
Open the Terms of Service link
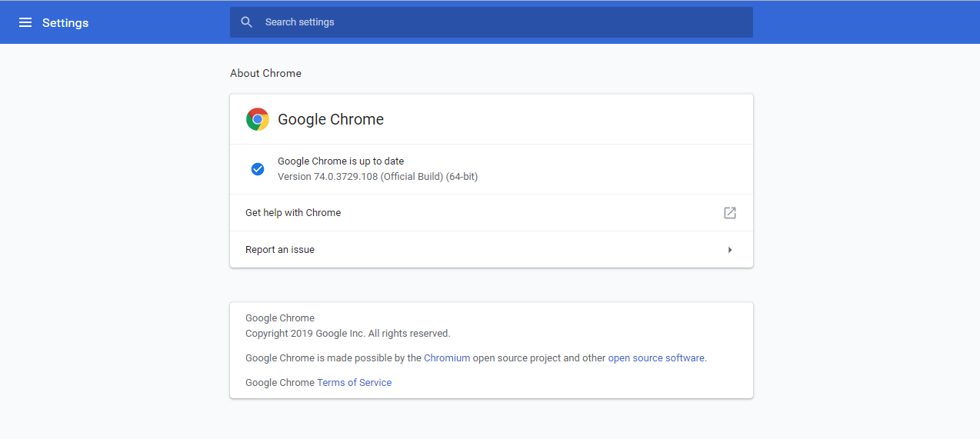[x=355, y=382]
